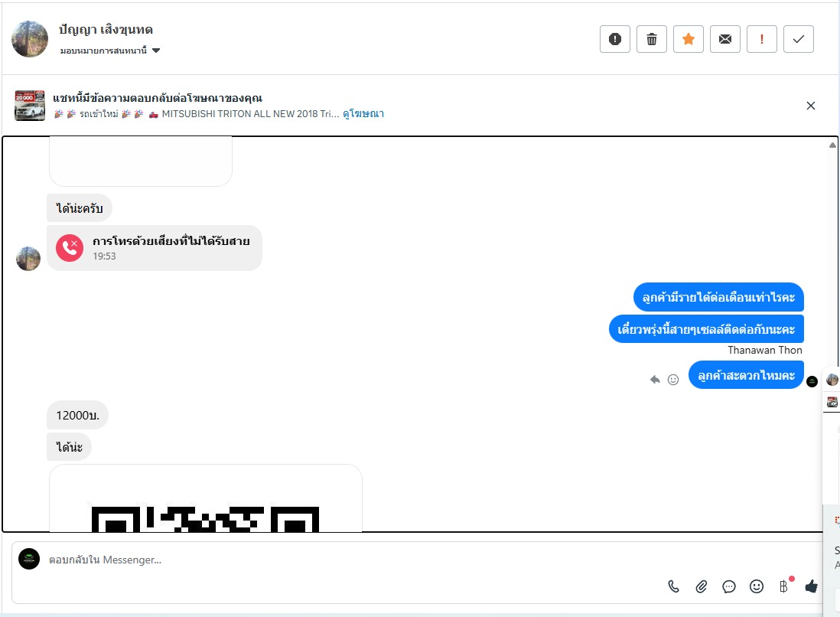840x617 pixels.
Task: Open saved replies speech bubble icon
Action: point(728,586)
